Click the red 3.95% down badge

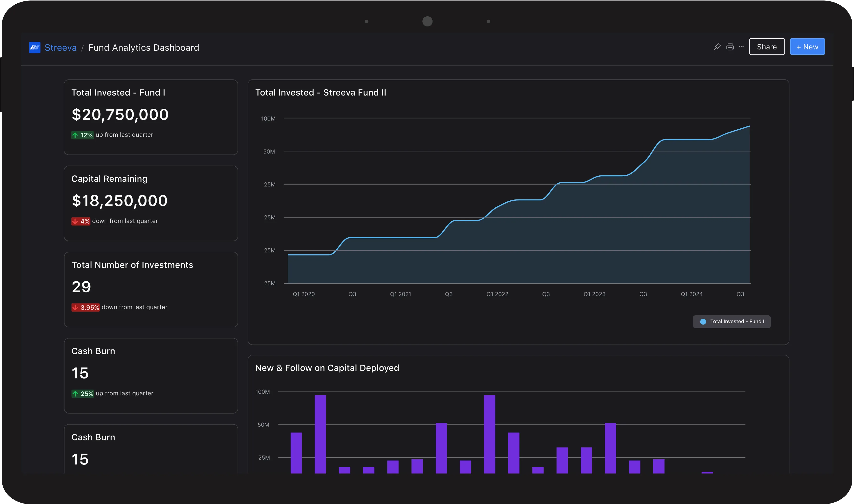click(85, 308)
